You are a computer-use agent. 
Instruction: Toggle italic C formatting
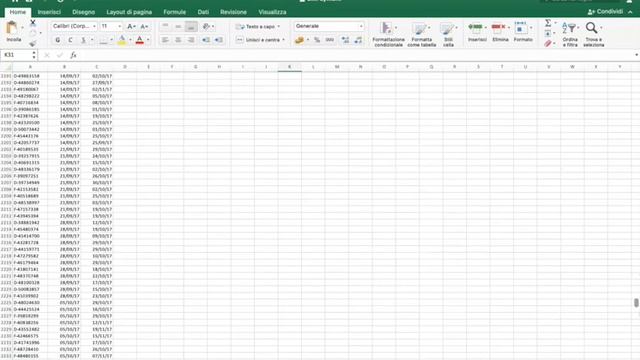(71, 40)
